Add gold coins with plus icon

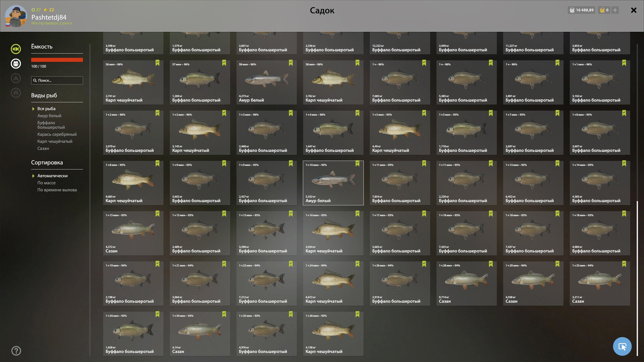click(615, 10)
